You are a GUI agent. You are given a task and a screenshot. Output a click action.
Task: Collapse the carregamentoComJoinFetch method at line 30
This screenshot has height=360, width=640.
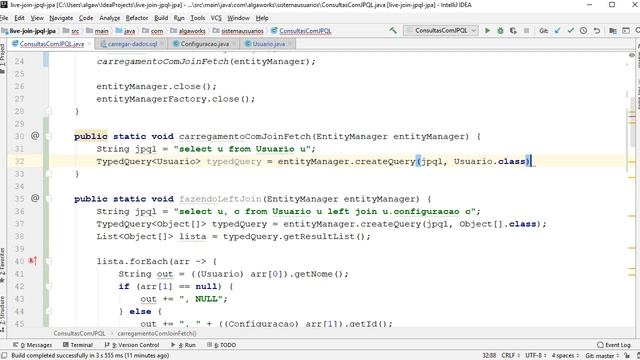(48, 136)
